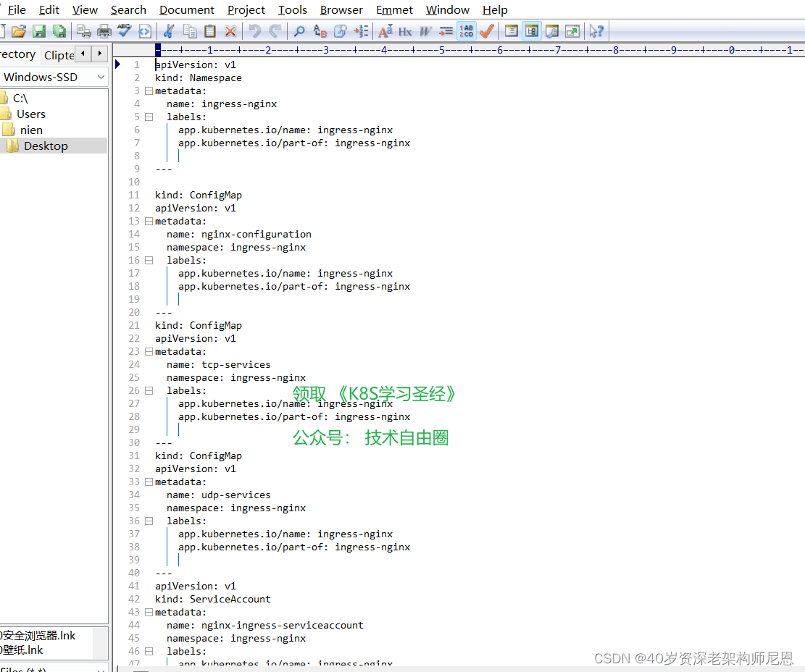Open the Help menu
Viewport: 805px width, 672px height.
click(495, 9)
